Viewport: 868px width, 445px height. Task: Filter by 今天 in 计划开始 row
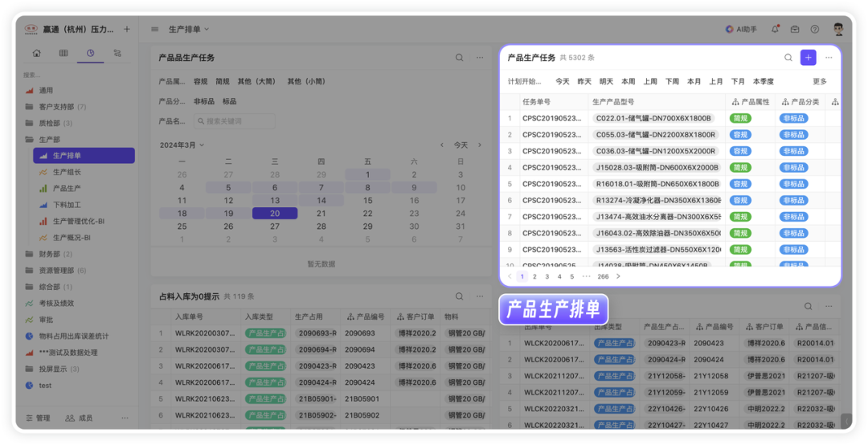563,81
